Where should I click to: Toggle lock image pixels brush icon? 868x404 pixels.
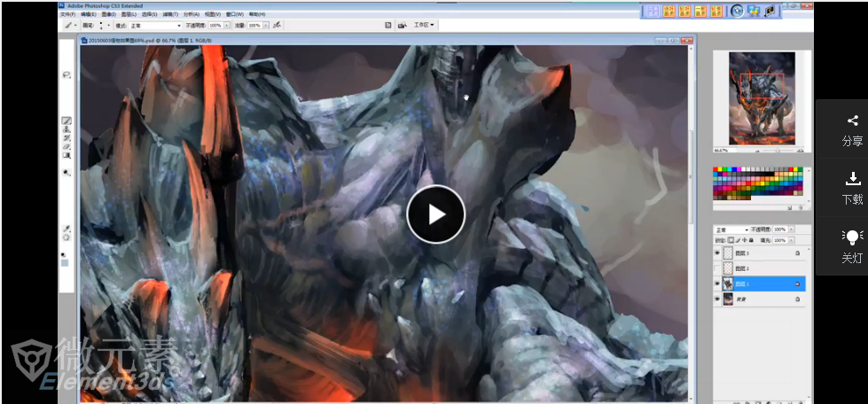tap(738, 240)
